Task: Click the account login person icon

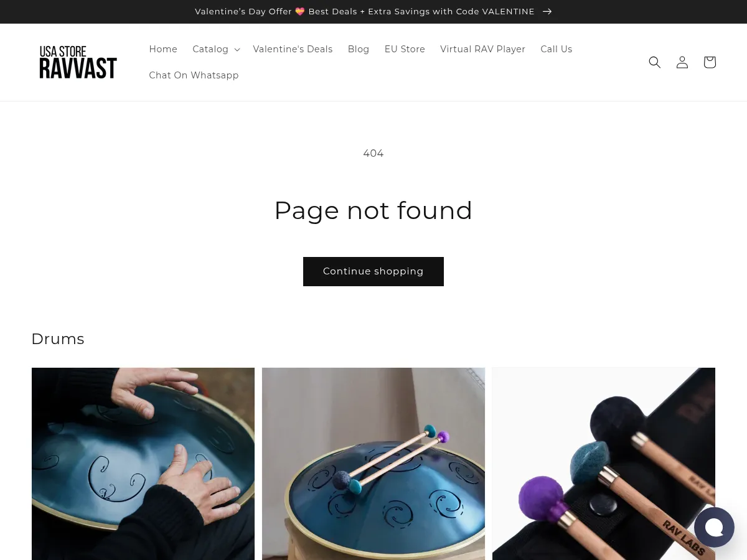Action: 682,62
